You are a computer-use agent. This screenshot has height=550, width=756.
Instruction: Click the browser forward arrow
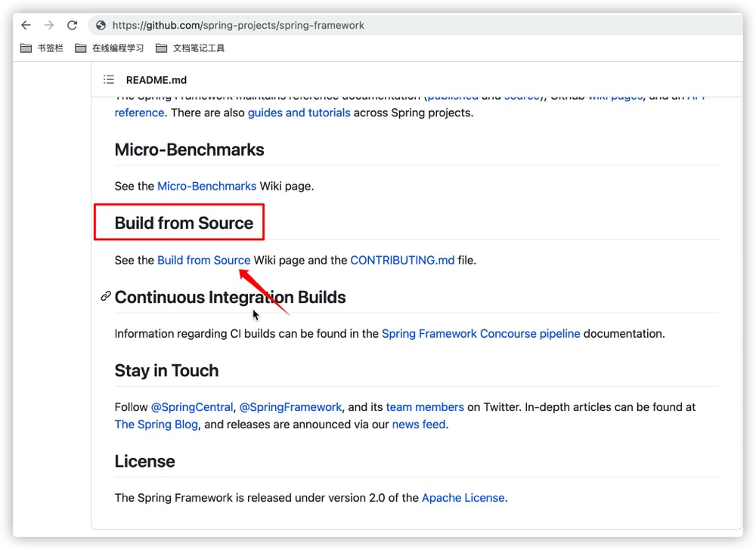tap(49, 25)
